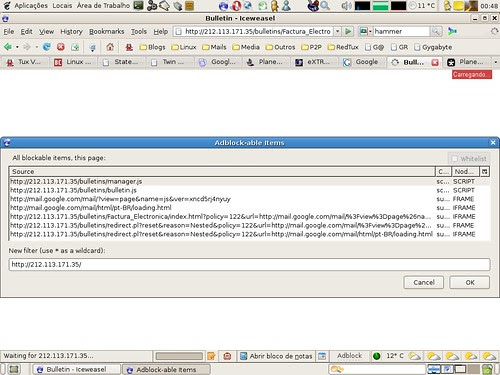Open the Media bookmark folder
The height and width of the screenshot is (375, 500).
[246, 47]
